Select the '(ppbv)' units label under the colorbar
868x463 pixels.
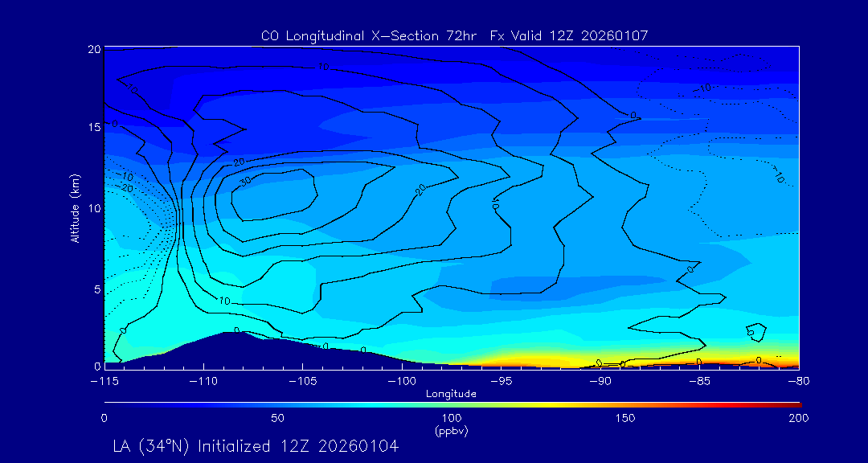[451, 431]
